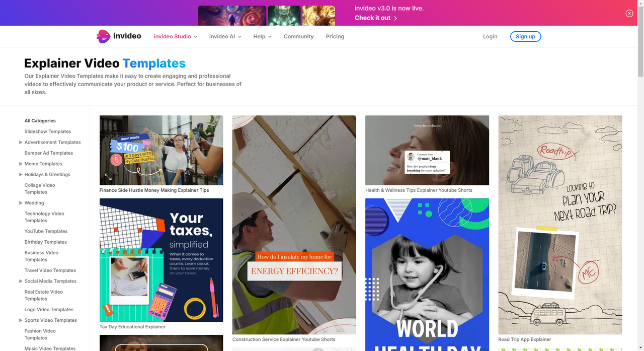Expand the Wedding category triangle

[21, 203]
